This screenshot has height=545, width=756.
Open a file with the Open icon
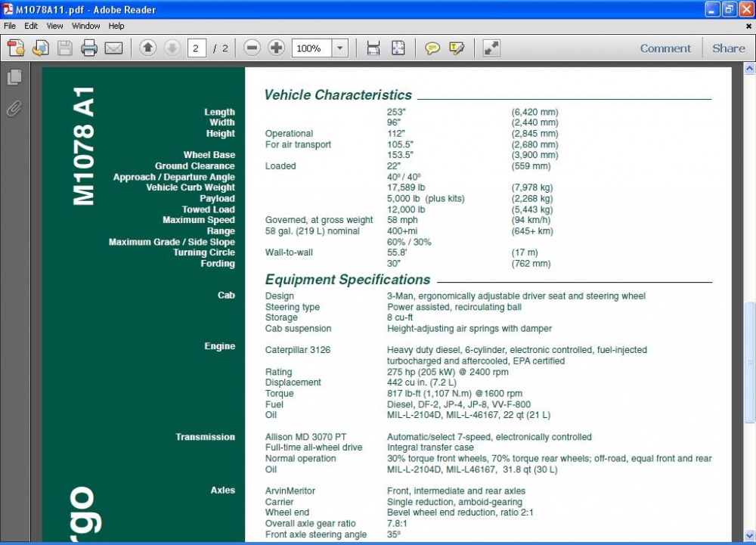coord(41,48)
